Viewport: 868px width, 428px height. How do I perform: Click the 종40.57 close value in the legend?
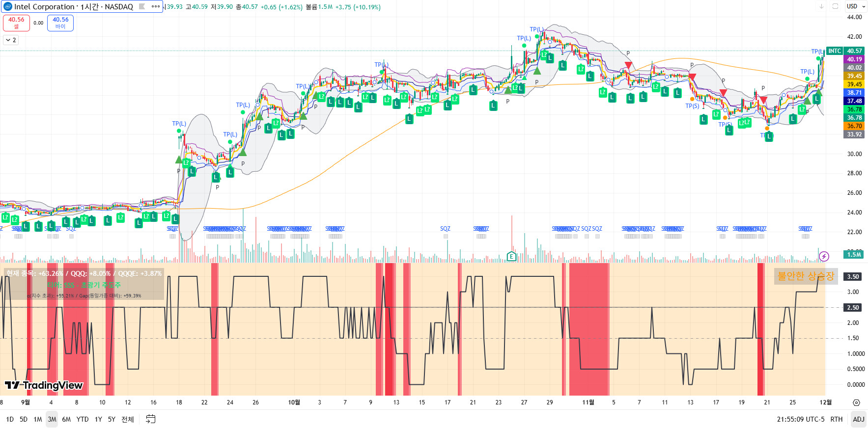(247, 7)
